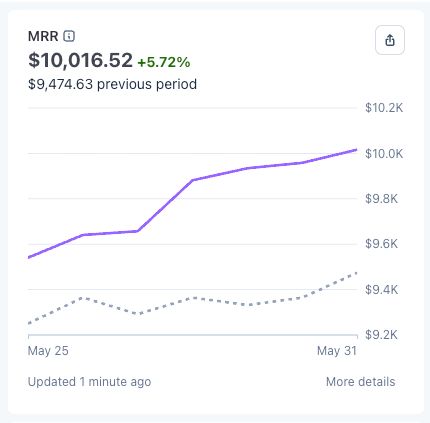Click the $10.2K axis label
The image size is (430, 423).
[x=384, y=108]
